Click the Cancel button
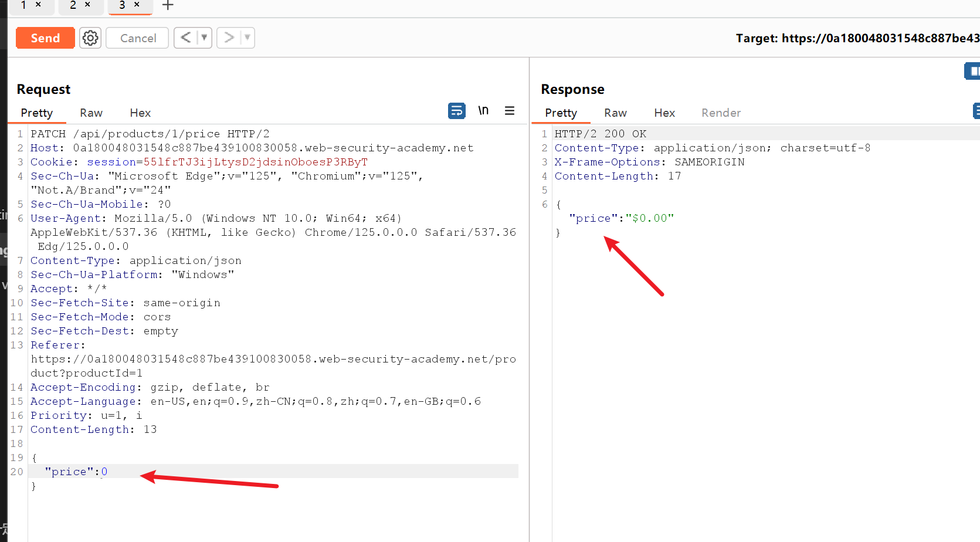 pos(138,38)
